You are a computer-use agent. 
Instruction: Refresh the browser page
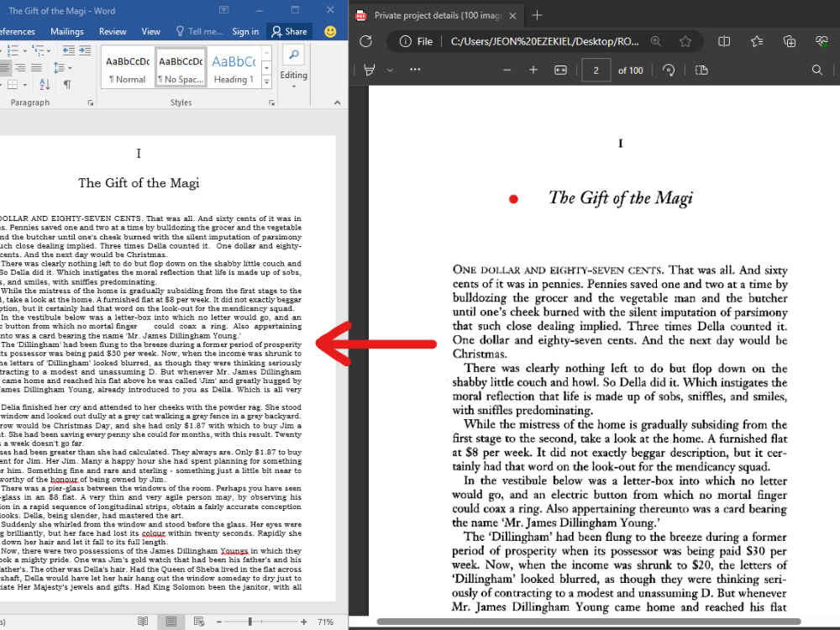pos(366,41)
